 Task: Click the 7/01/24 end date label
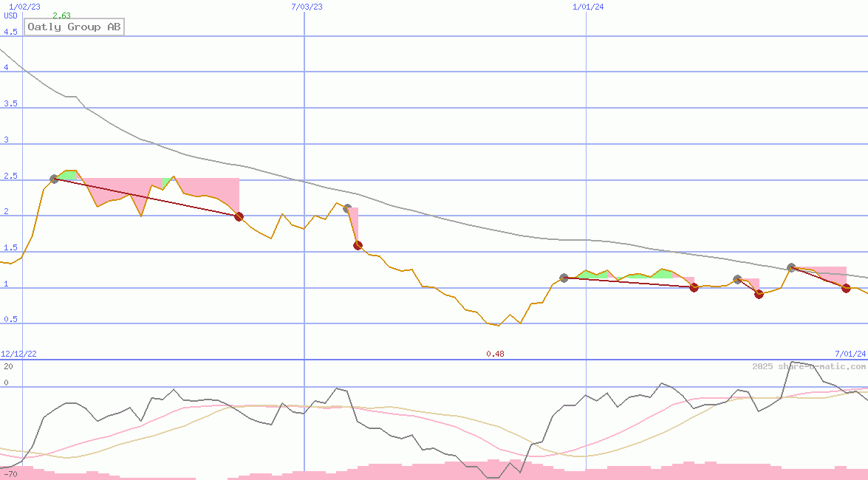(x=850, y=354)
